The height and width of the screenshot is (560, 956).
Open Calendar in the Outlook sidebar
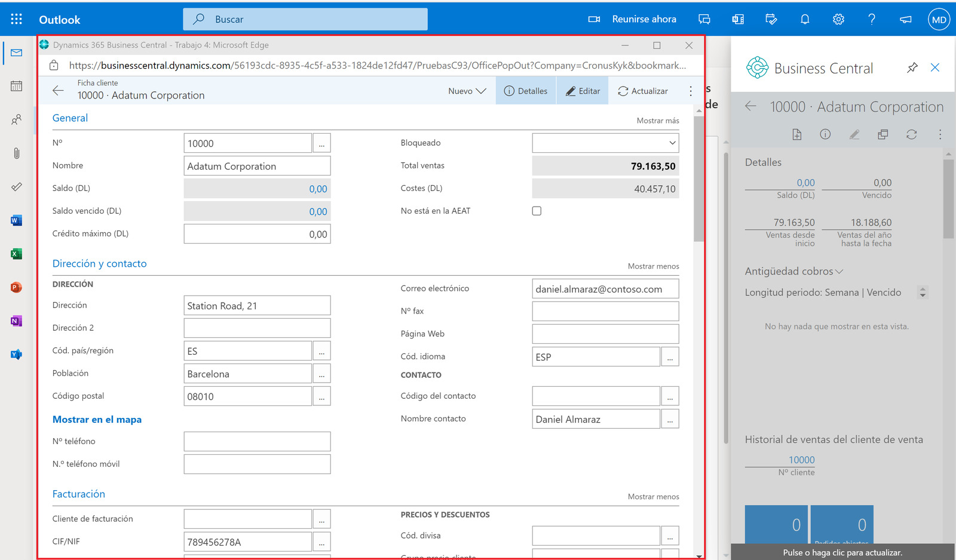click(17, 87)
